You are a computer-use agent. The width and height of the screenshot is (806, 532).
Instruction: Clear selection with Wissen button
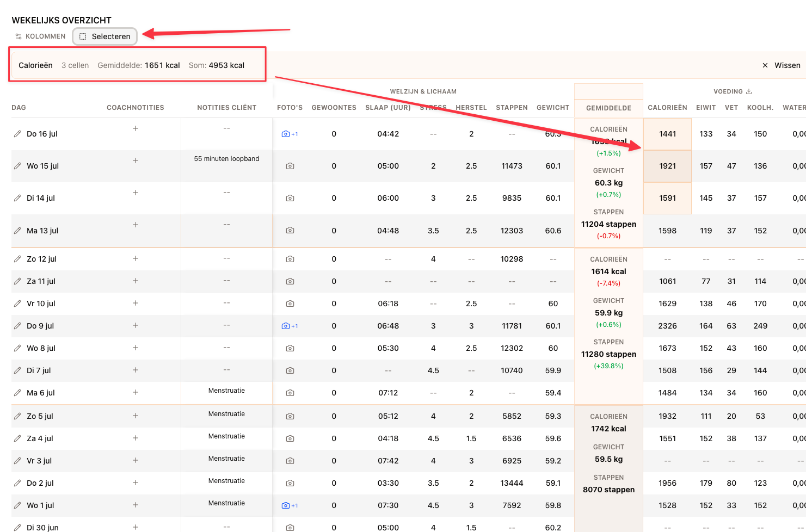781,65
